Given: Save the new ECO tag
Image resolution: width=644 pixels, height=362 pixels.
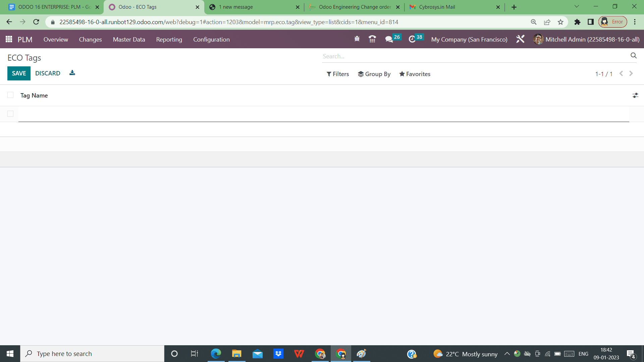Looking at the screenshot, I should (x=19, y=73).
